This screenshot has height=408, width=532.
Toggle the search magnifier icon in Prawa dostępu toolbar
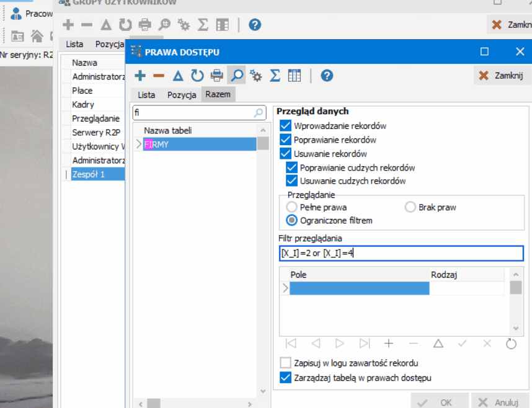coord(237,76)
